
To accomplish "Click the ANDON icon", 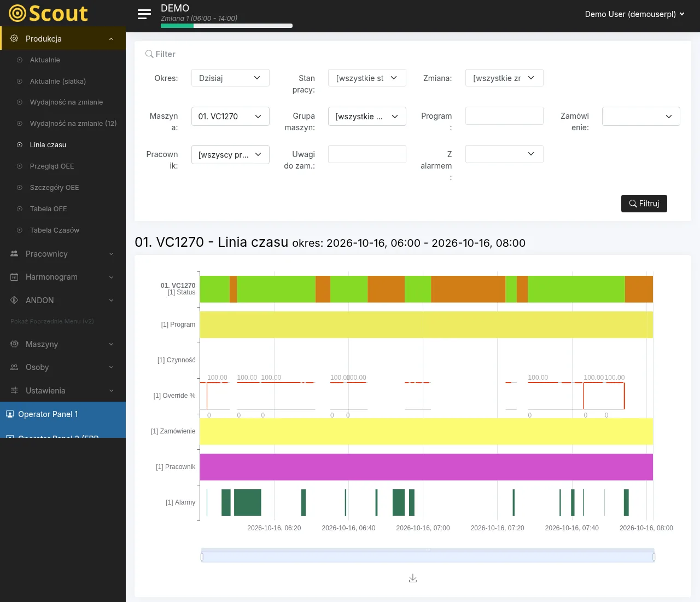I will pos(14,300).
